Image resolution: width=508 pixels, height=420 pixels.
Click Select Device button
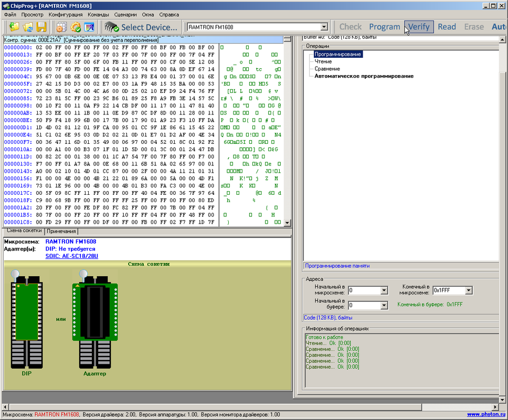tap(141, 27)
